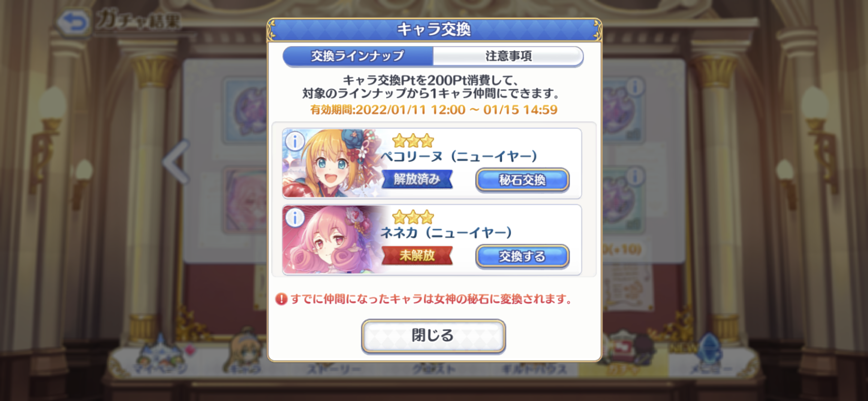The image size is (868, 401).
Task: Click the 秘石交換 button for Pecorine
Action: point(522,180)
